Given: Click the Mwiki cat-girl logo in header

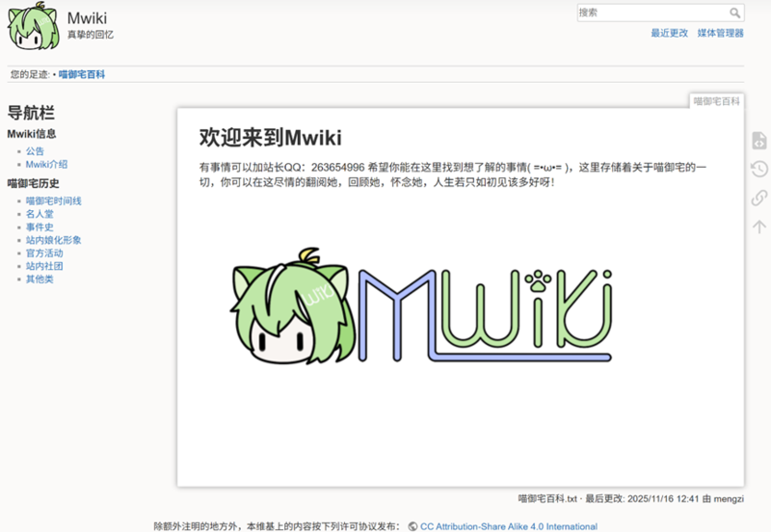Looking at the screenshot, I should (x=34, y=26).
